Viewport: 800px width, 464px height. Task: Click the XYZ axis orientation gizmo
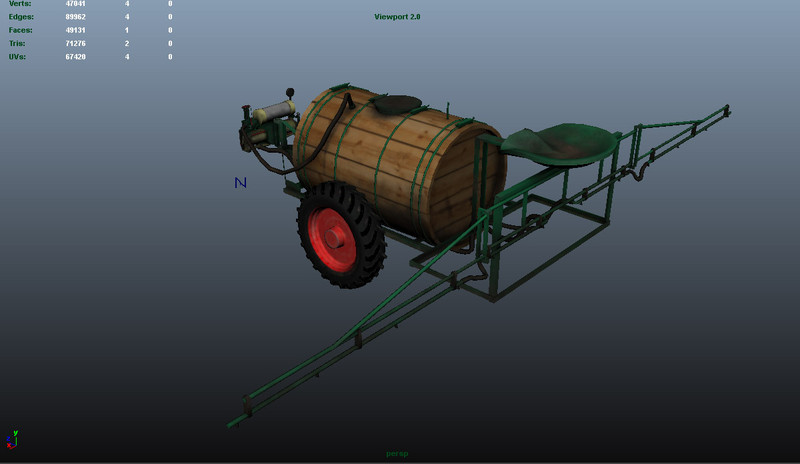pyautogui.click(x=12, y=438)
